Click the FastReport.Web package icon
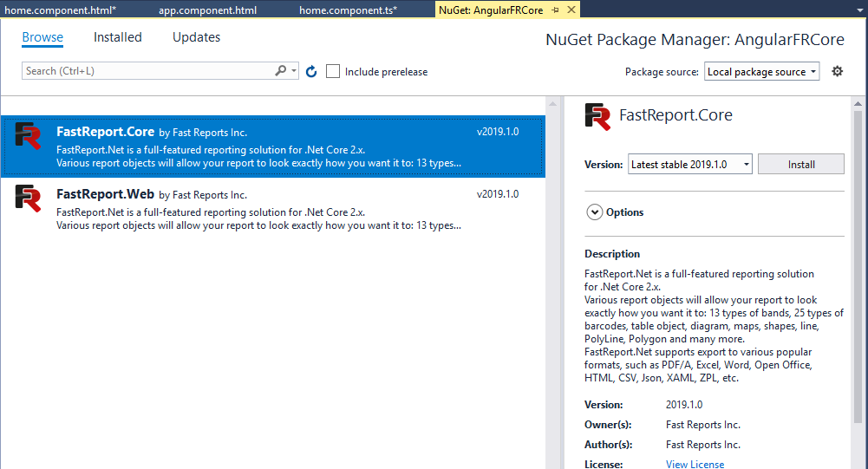 click(x=29, y=199)
